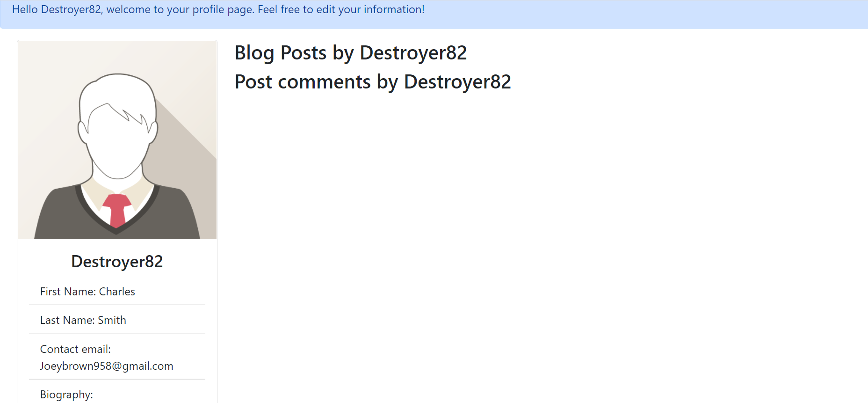868x403 pixels.
Task: Click the Post comments by Destroyer82 heading
Action: (x=373, y=82)
